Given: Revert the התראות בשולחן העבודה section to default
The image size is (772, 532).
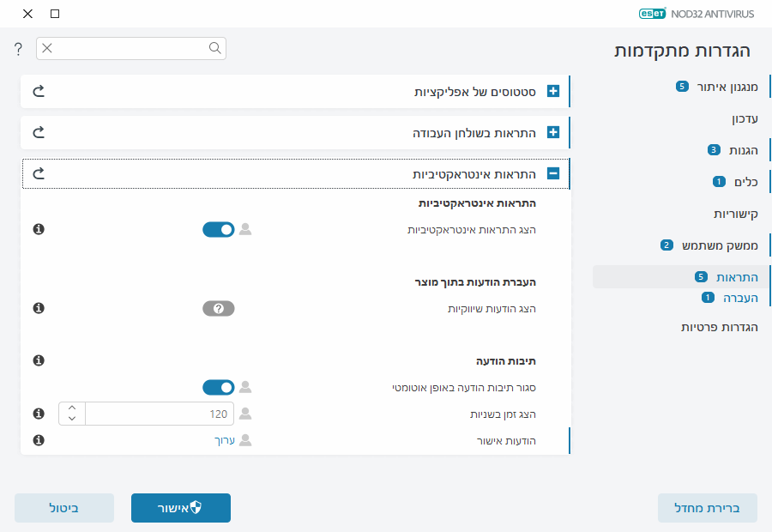Looking at the screenshot, I should point(39,132).
